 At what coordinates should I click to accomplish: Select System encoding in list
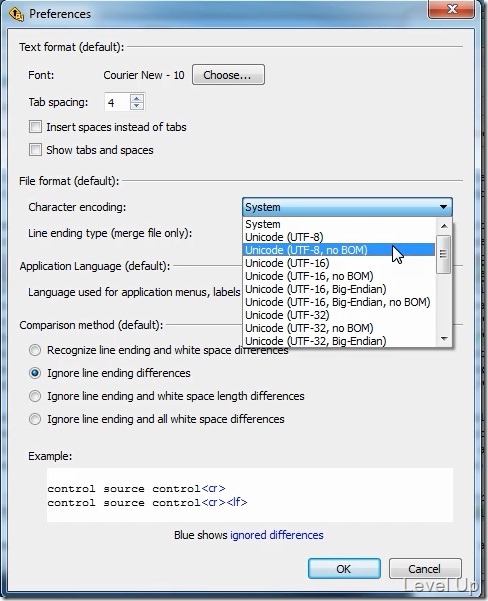click(x=339, y=224)
